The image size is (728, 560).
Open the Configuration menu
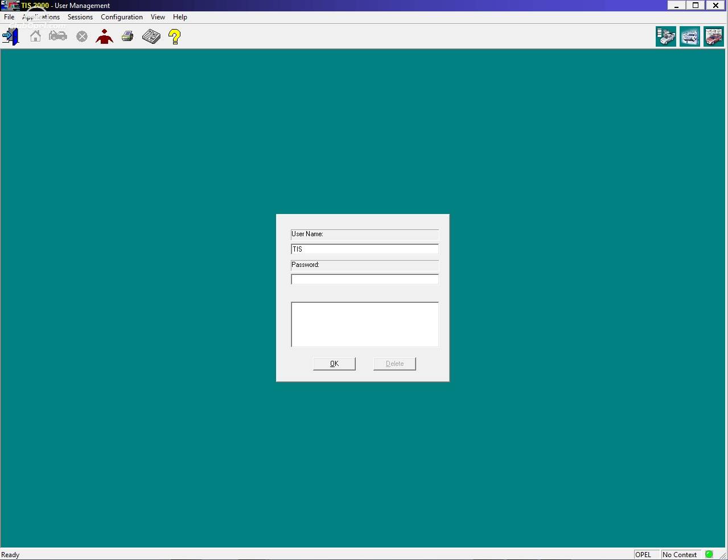tap(122, 17)
